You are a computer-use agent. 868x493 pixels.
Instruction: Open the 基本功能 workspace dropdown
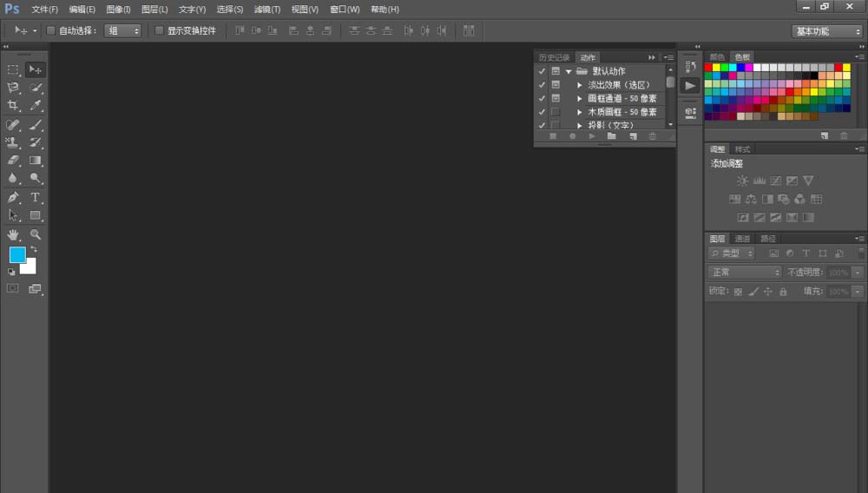(827, 30)
